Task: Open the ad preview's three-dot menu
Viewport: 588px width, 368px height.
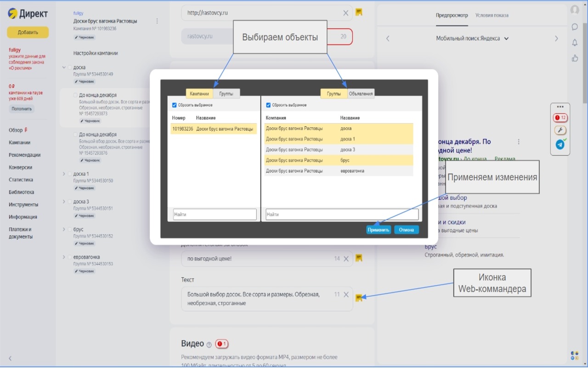Action: coord(519,142)
